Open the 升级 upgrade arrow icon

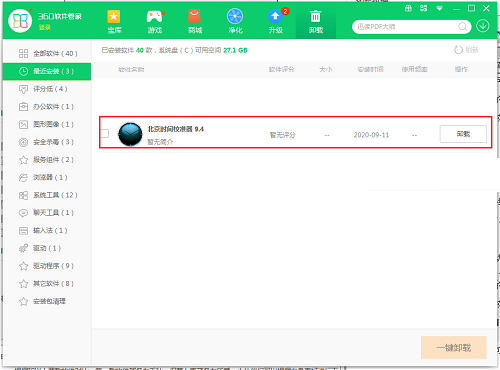pos(275,16)
